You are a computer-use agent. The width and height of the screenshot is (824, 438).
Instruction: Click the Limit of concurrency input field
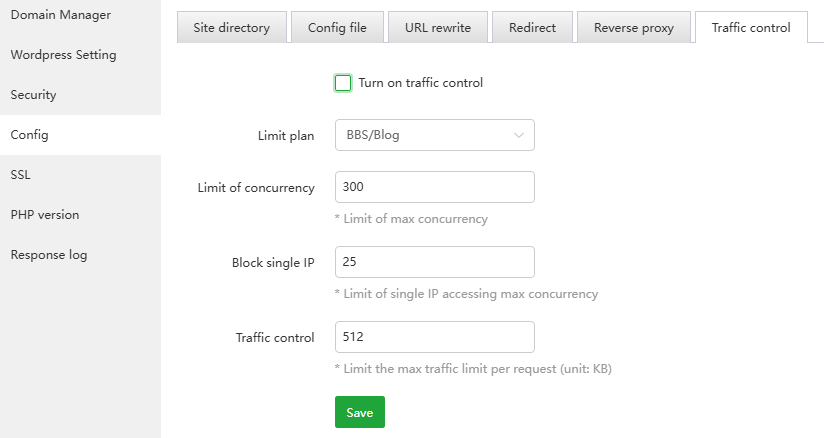pos(434,187)
